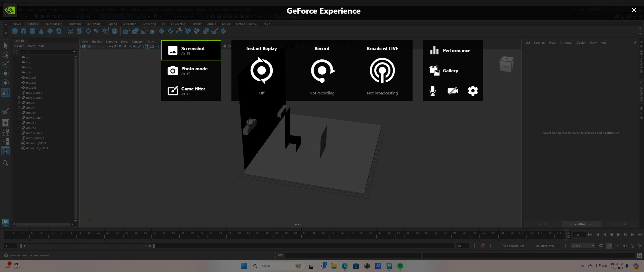The width and height of the screenshot is (644, 272).
Task: Click the view cube in viewport
Action: click(x=506, y=64)
